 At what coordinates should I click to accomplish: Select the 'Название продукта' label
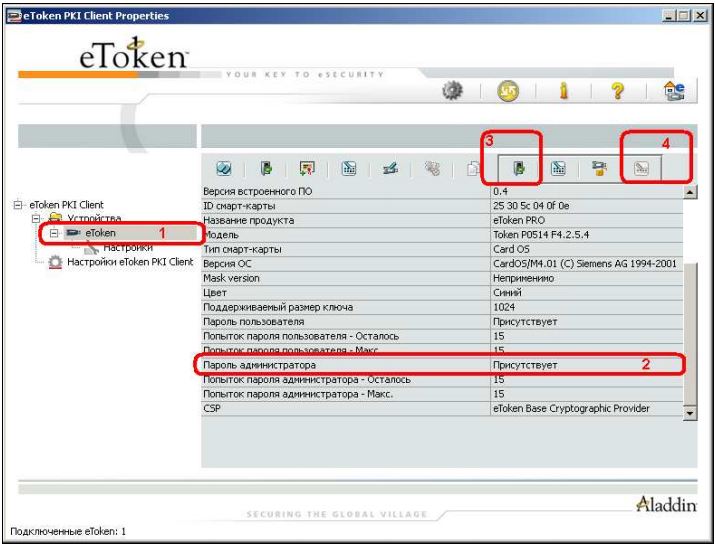[x=248, y=220]
